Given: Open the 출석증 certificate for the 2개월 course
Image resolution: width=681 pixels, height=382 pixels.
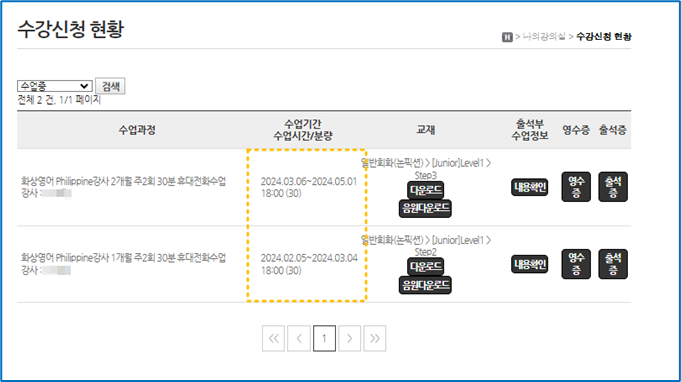Looking at the screenshot, I should pyautogui.click(x=613, y=187).
